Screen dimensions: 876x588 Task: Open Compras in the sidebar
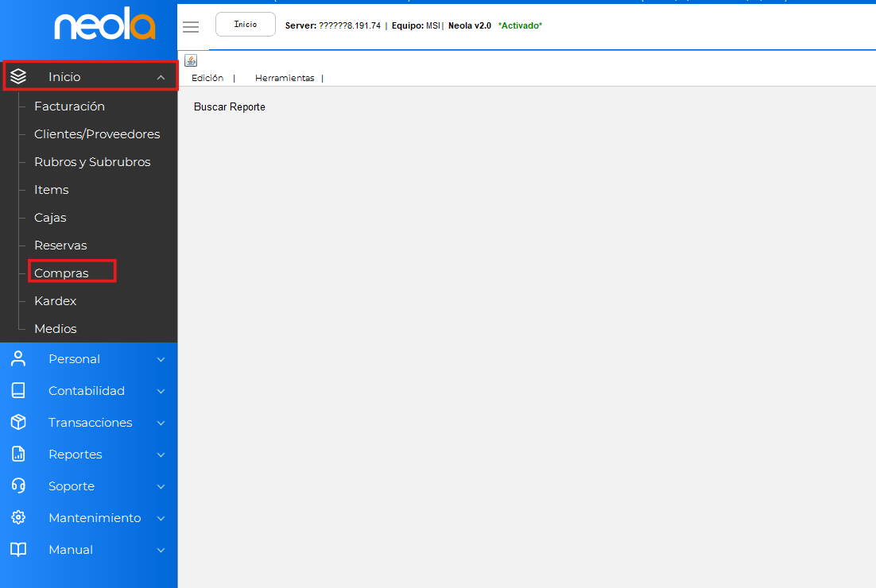coord(62,273)
